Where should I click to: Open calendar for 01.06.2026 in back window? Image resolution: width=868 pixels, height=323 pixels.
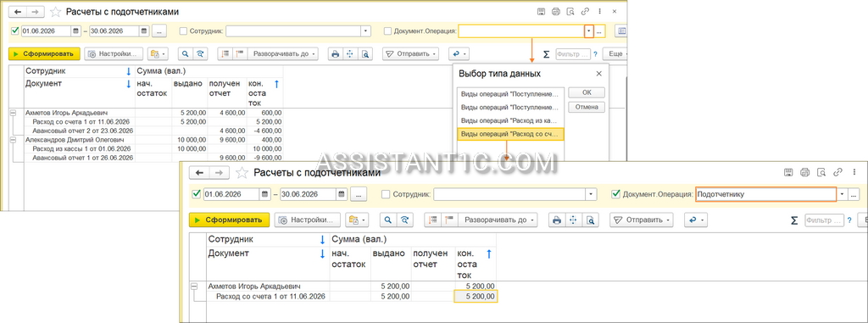(x=75, y=31)
